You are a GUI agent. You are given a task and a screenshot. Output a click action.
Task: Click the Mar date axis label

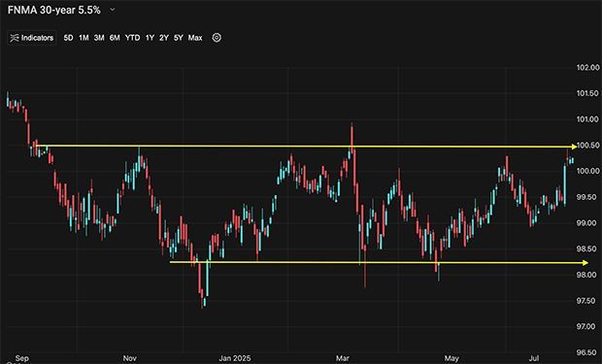(343, 358)
